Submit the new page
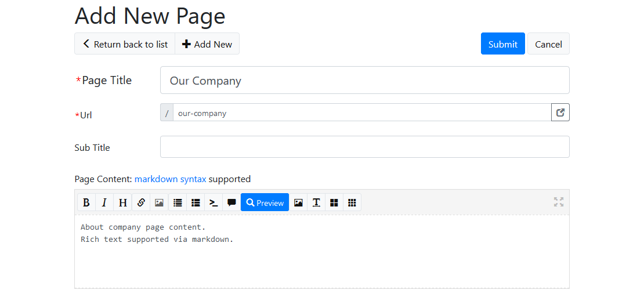644x290 pixels. point(502,43)
